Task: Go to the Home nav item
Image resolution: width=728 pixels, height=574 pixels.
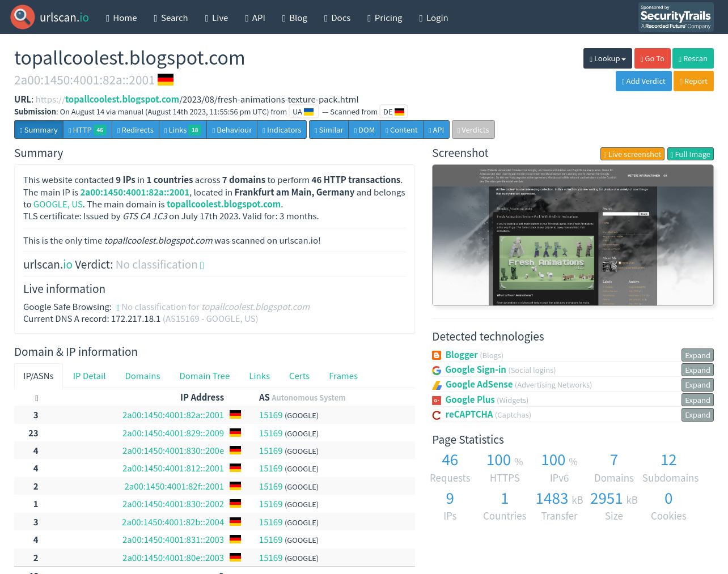Action: [121, 18]
